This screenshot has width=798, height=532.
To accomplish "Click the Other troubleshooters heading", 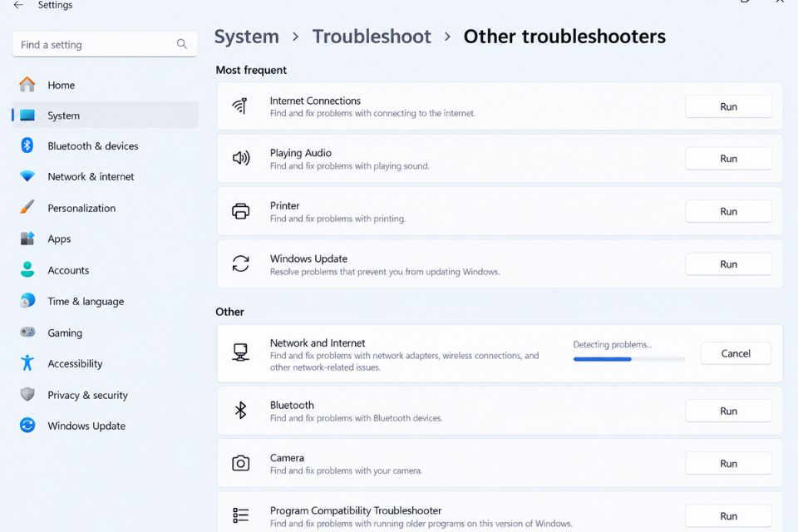I will [564, 37].
